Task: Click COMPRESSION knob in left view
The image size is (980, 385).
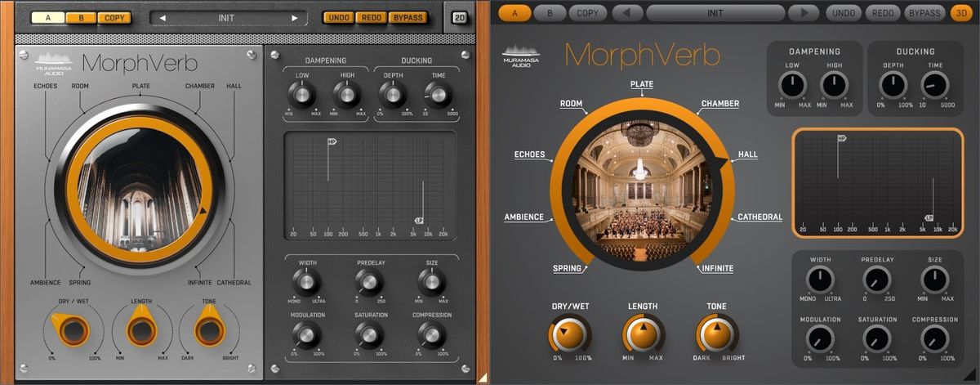Action: [432, 334]
